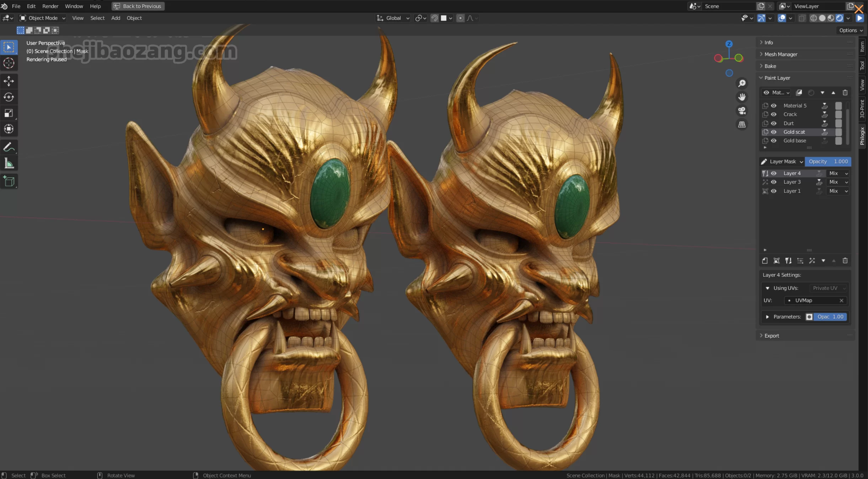Viewport: 868px width, 479px height.
Task: Open the Render menu
Action: pyautogui.click(x=50, y=6)
